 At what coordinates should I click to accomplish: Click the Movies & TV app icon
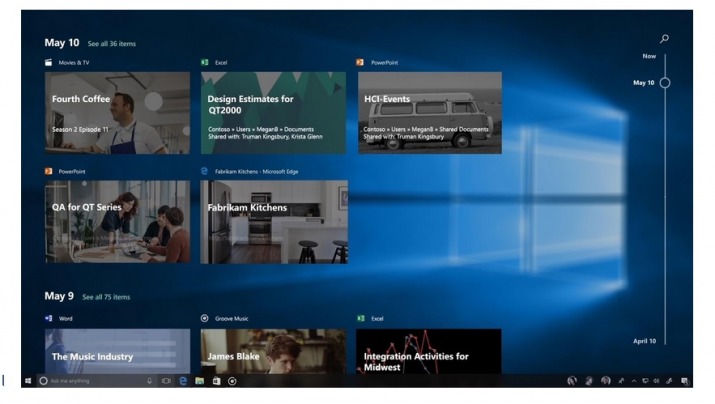pos(48,62)
